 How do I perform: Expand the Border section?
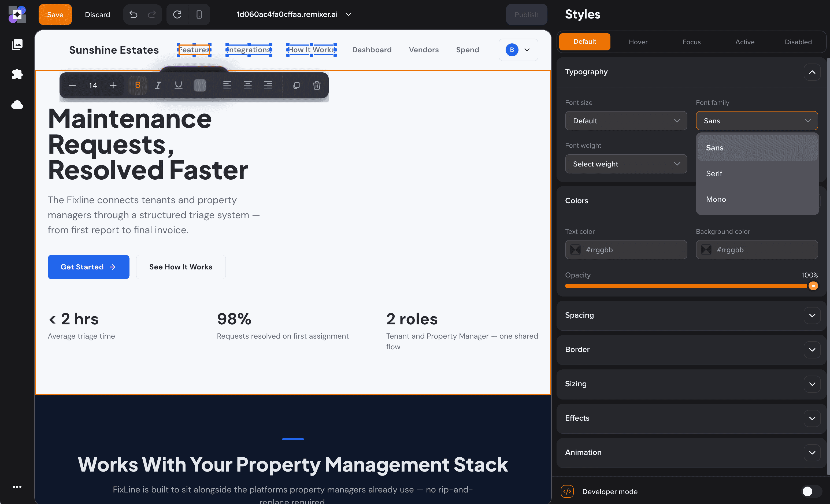(x=812, y=350)
